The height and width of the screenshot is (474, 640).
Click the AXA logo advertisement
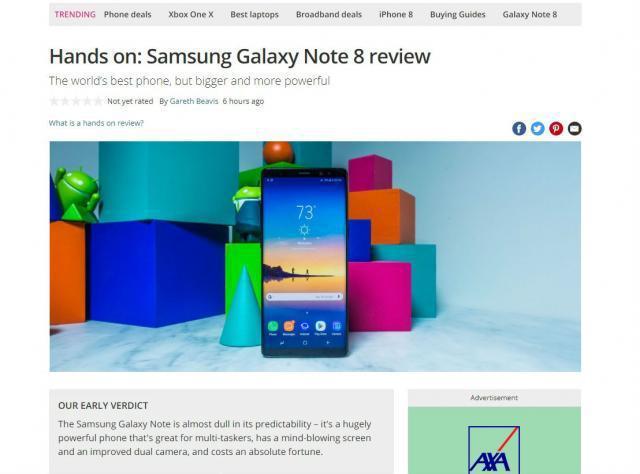[494, 450]
